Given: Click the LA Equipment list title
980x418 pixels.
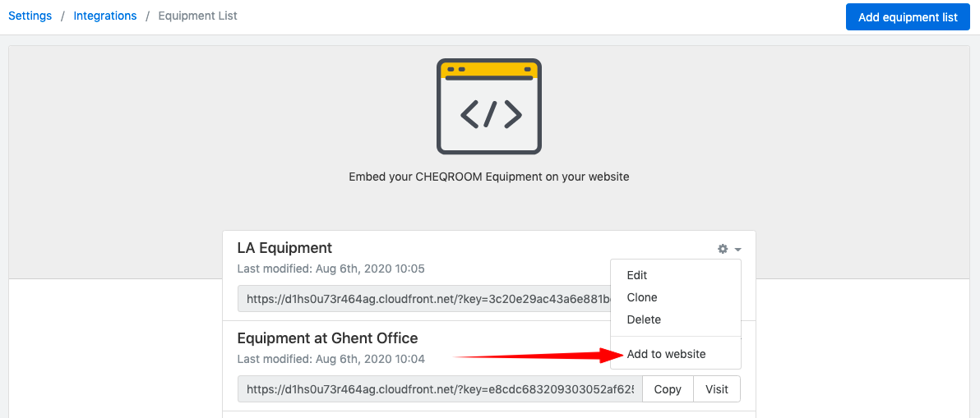Looking at the screenshot, I should [284, 248].
